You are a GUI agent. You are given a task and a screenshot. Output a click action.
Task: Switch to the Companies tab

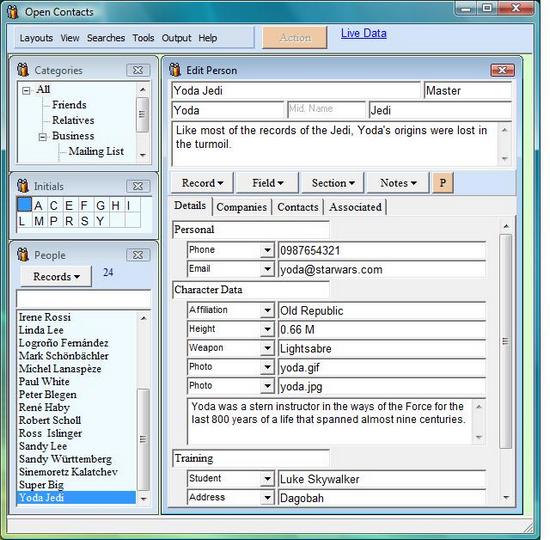[241, 207]
